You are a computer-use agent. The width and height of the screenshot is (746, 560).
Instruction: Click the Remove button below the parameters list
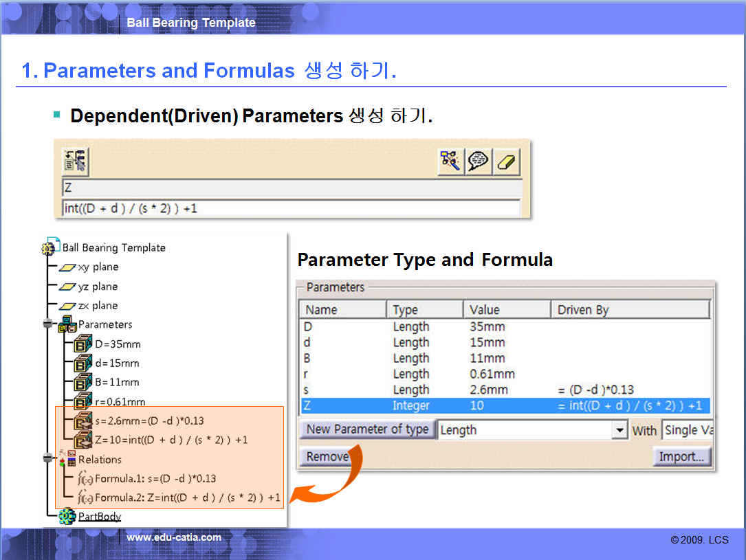327,457
